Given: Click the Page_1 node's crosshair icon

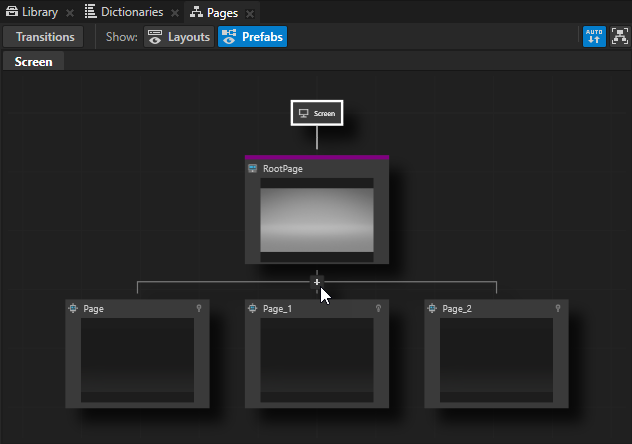Looking at the screenshot, I should [253, 309].
